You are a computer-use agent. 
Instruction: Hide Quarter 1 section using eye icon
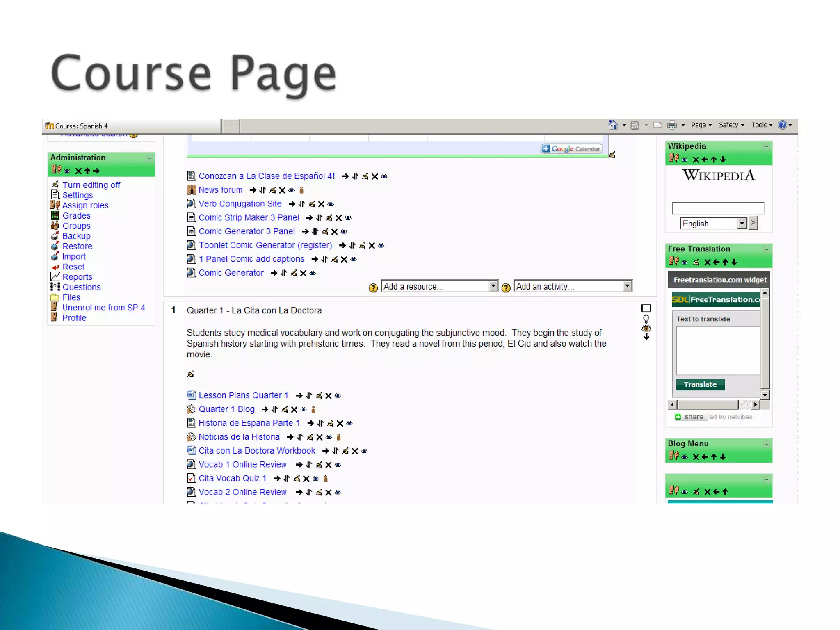click(x=646, y=328)
